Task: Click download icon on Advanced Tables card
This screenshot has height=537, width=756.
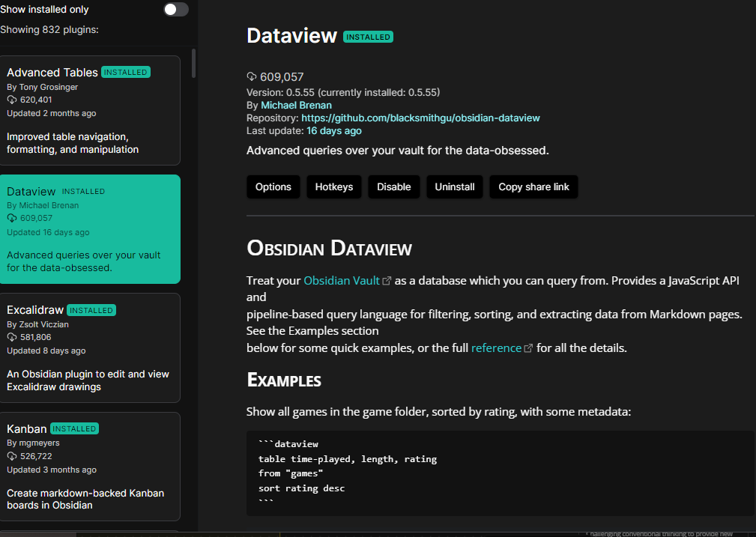Action: 12,100
